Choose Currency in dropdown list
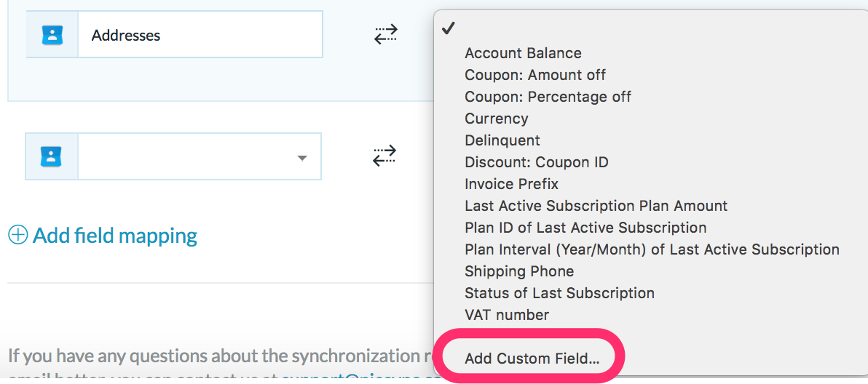The height and width of the screenshot is (384, 868). [497, 119]
